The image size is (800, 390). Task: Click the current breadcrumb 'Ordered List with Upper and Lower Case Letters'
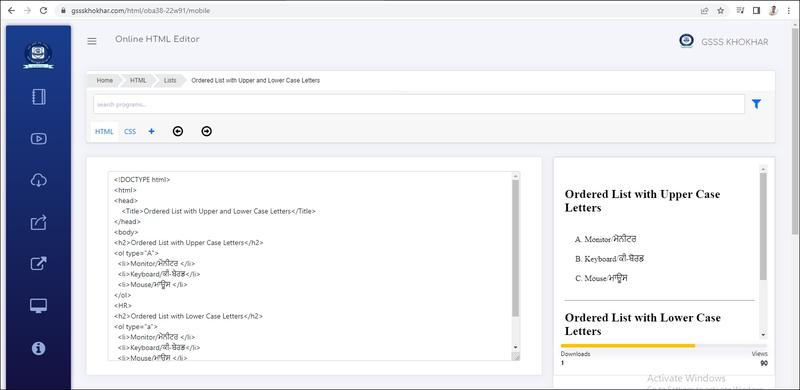click(256, 81)
